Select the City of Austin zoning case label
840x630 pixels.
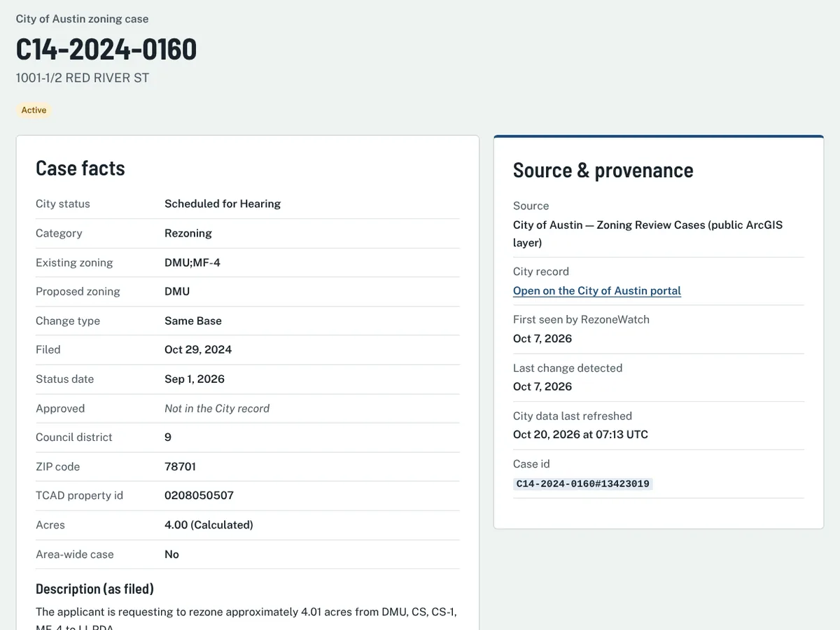(83, 19)
